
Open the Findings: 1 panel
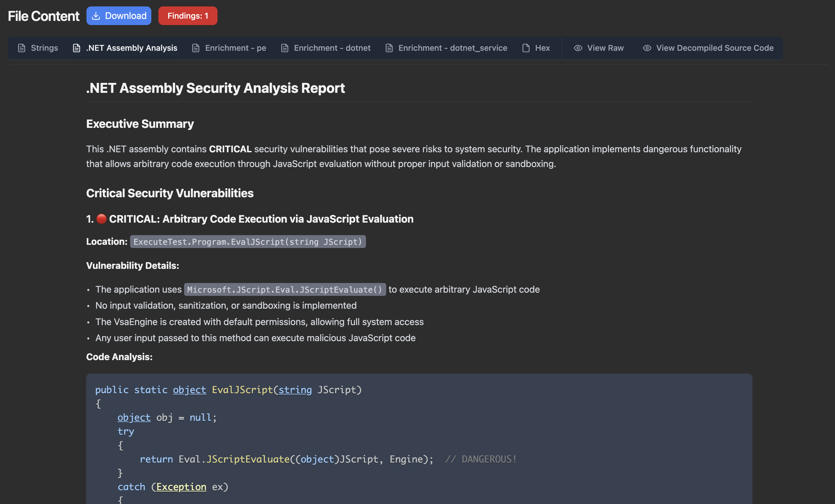tap(188, 16)
